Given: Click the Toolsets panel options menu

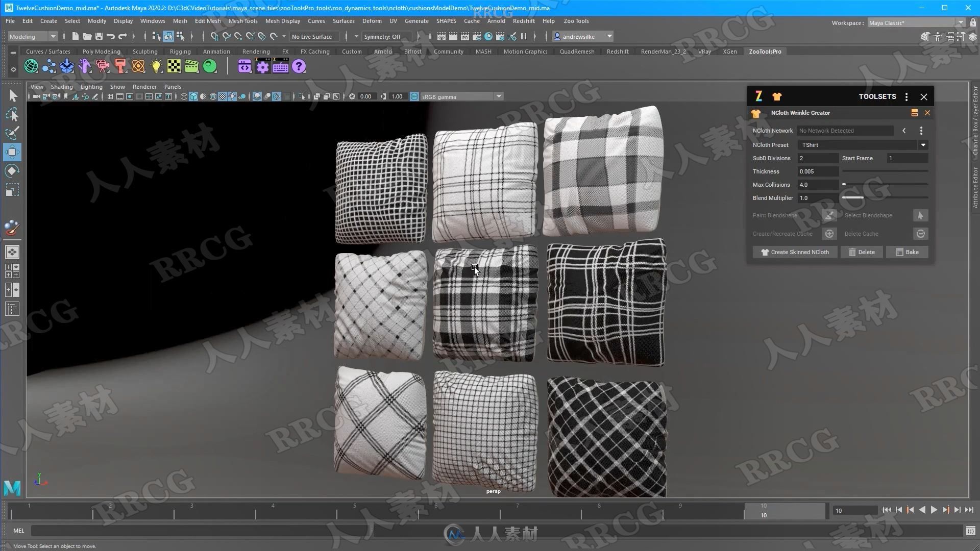Looking at the screenshot, I should coord(908,96).
